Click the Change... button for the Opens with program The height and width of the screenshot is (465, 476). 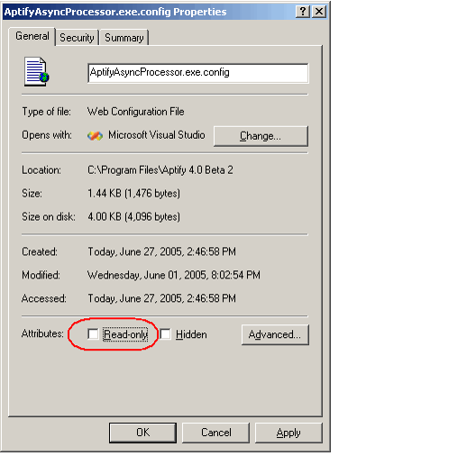261,136
